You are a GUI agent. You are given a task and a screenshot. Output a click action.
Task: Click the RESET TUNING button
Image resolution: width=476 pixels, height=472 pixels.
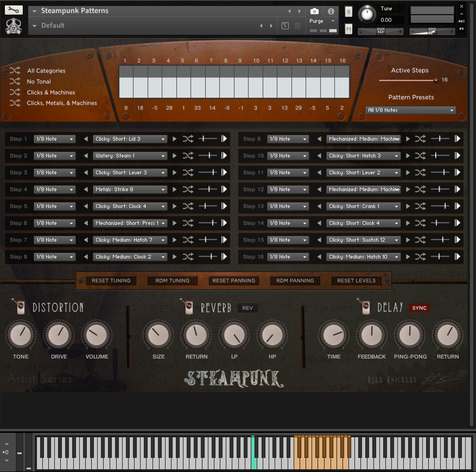[x=111, y=281]
